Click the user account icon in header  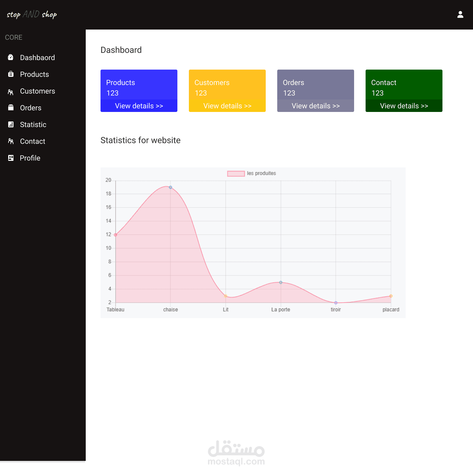(460, 14)
